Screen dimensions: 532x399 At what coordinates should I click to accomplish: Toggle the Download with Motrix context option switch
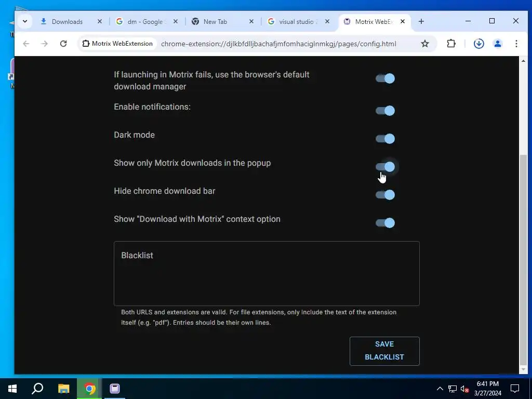point(385,223)
